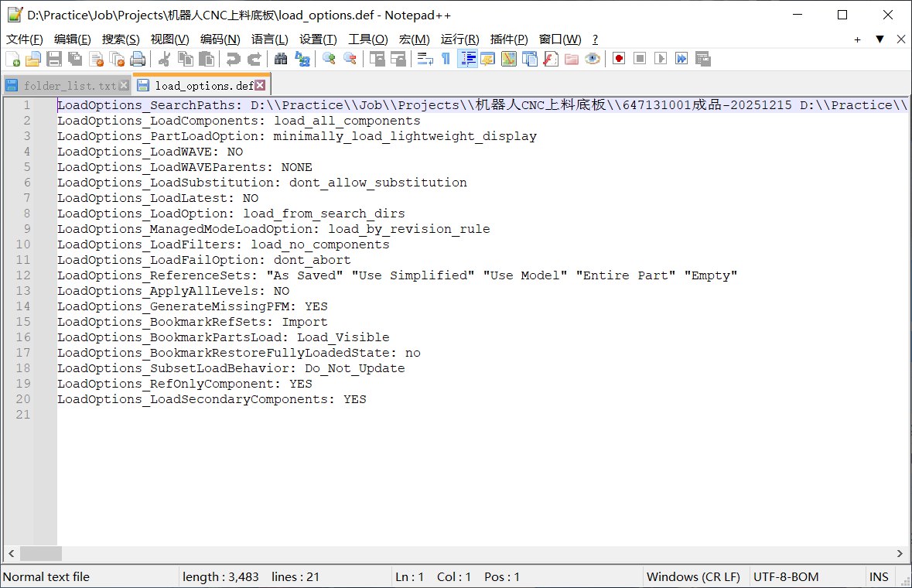This screenshot has width=912, height=588.
Task: Create a new file with toolbar icon
Action: click(13, 59)
